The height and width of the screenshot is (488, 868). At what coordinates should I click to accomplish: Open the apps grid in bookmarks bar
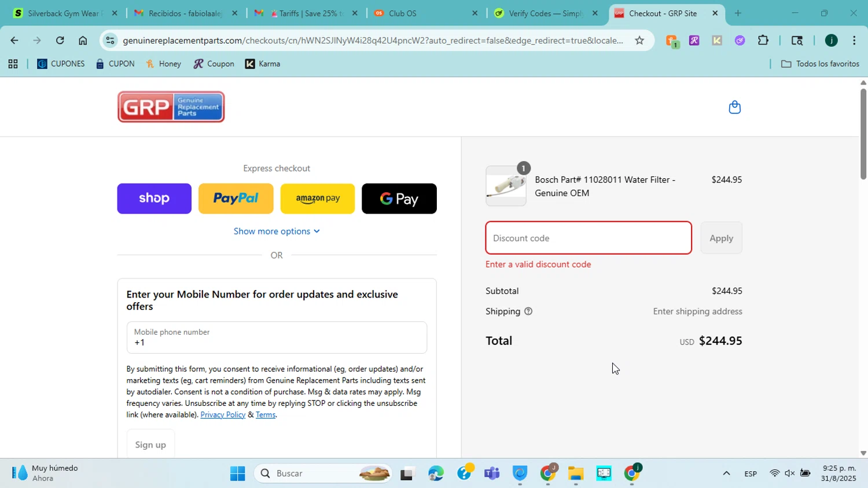tap(13, 64)
